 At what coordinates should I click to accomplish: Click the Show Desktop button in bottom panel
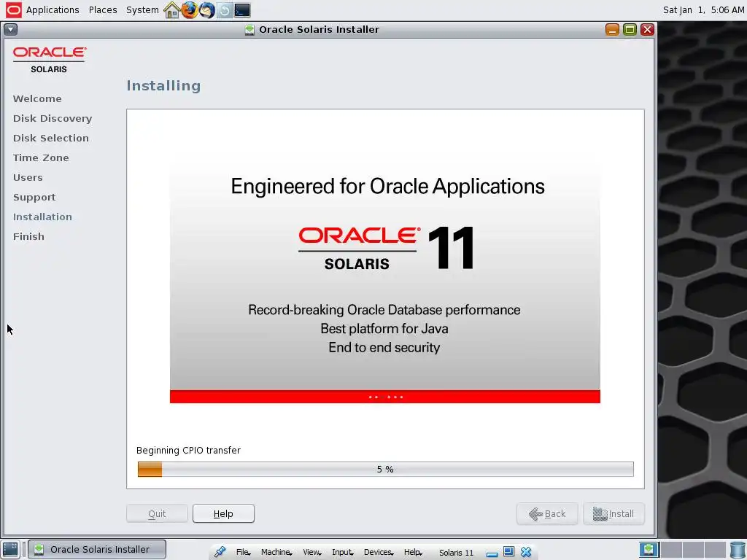click(10, 549)
